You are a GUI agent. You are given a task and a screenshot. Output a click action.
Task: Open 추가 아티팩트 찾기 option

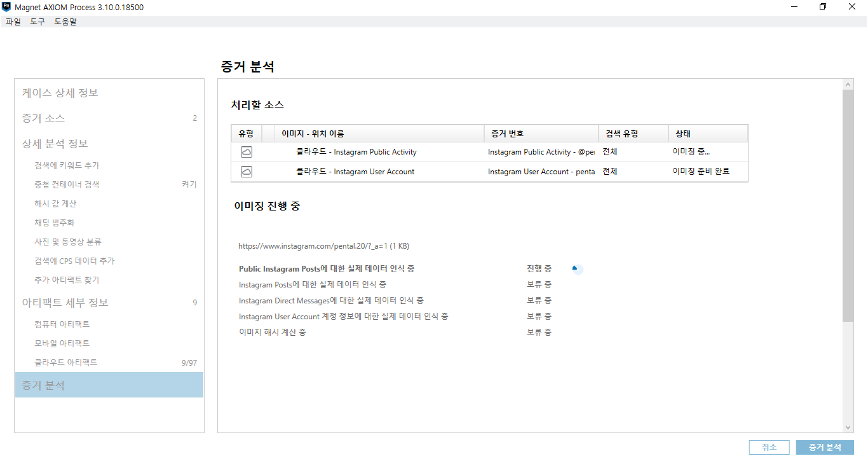coord(67,280)
